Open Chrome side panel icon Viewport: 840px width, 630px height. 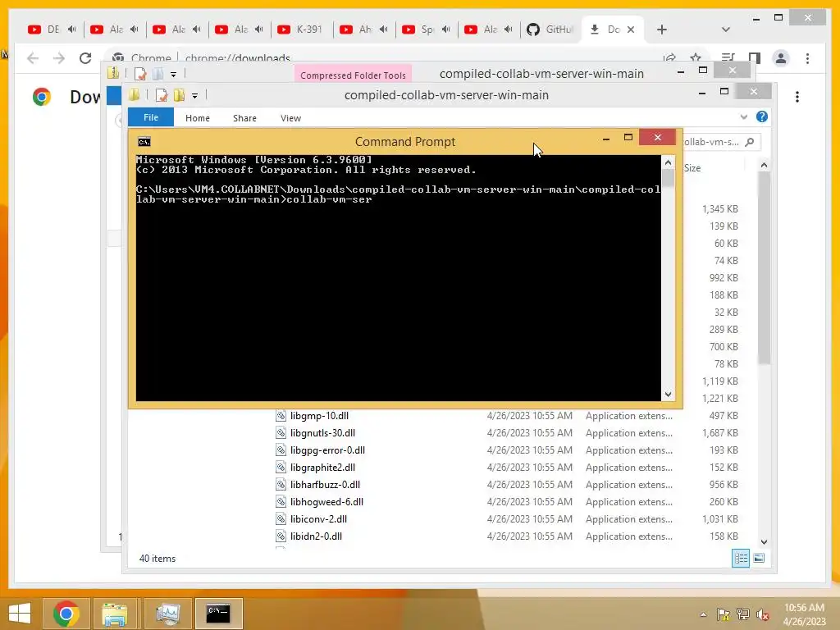[755, 58]
